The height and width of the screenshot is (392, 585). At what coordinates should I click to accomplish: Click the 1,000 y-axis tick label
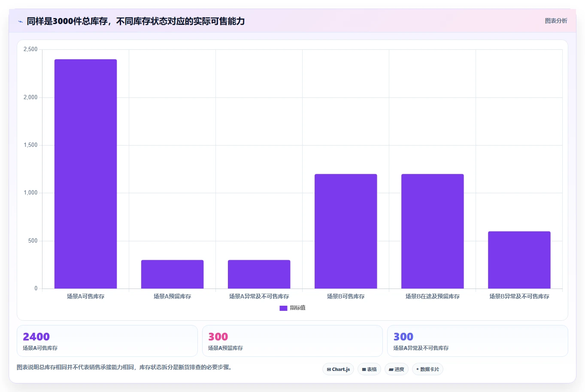[30, 193]
